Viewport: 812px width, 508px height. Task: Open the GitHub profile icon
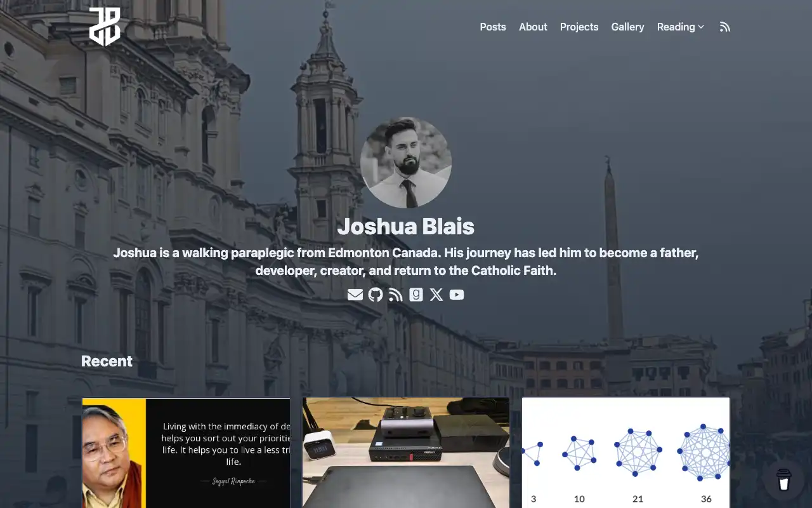[376, 295]
